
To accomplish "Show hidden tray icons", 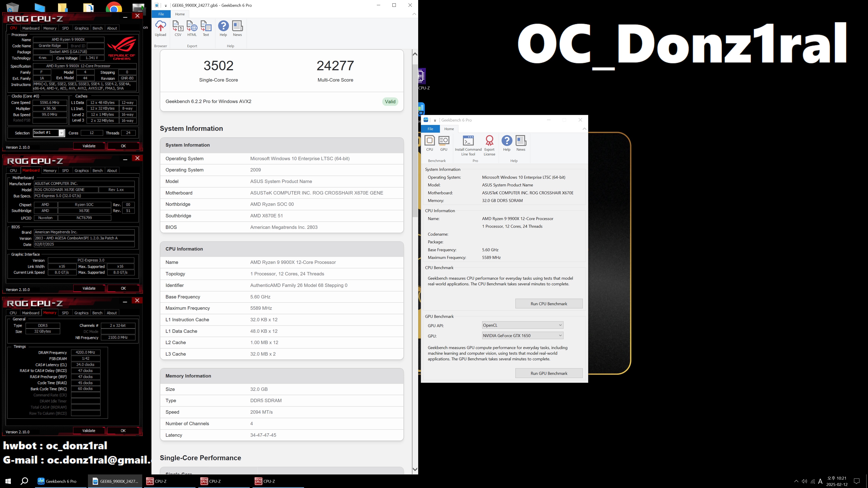I will pos(796,481).
